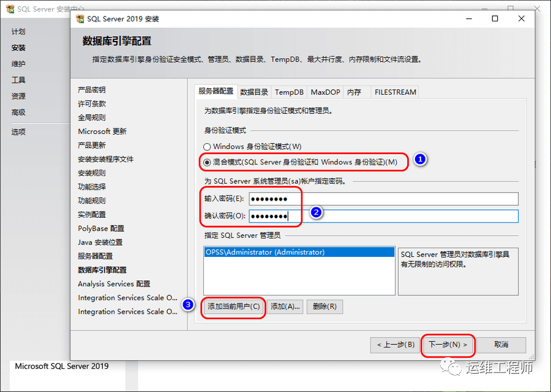
Task: Click Analysis Services 配置 in the setup steps list
Action: [x=114, y=284]
